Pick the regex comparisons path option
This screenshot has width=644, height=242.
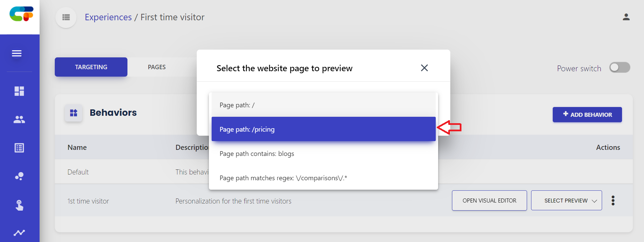pos(324,178)
